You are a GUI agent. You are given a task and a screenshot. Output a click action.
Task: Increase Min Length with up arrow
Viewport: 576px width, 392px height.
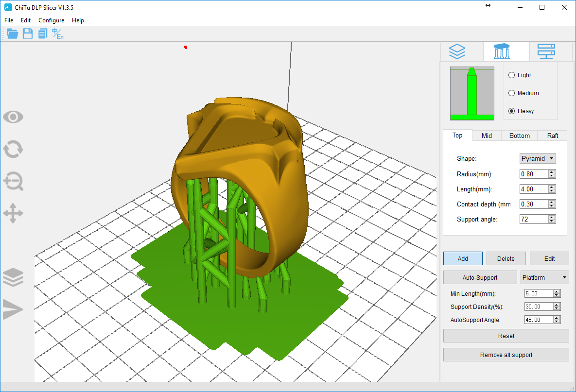(x=557, y=292)
